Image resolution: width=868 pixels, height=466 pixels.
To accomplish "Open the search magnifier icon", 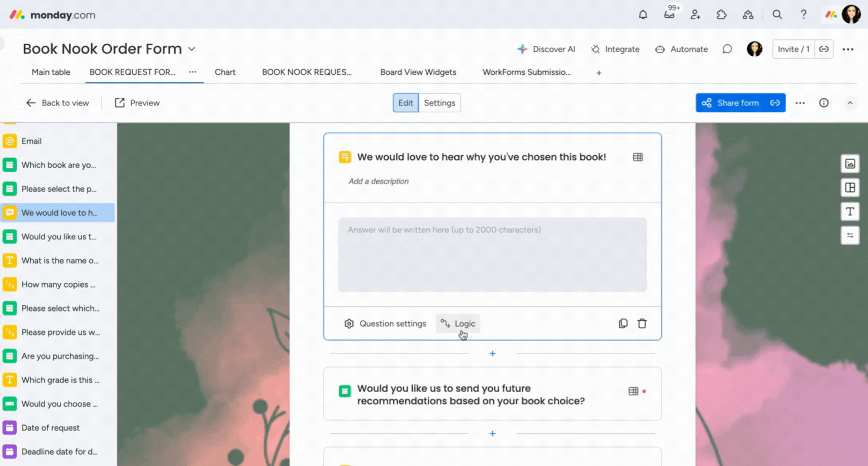I will [777, 15].
